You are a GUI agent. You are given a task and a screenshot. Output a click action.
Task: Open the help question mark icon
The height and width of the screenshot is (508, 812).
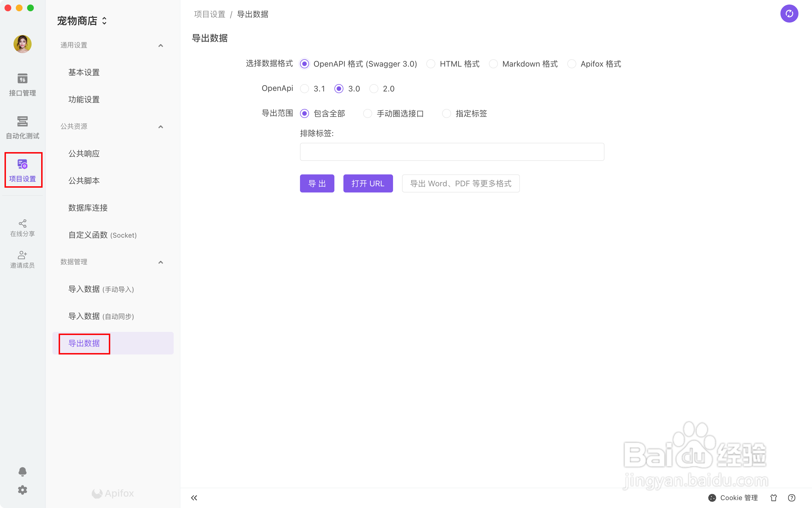791,498
